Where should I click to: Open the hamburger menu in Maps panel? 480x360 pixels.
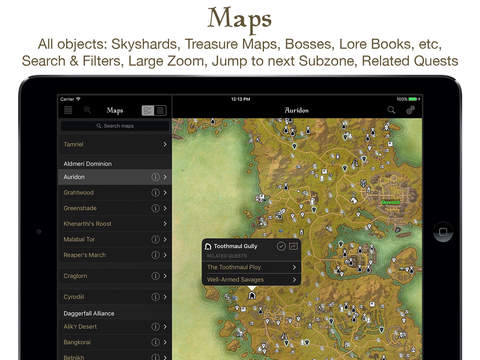(x=68, y=110)
